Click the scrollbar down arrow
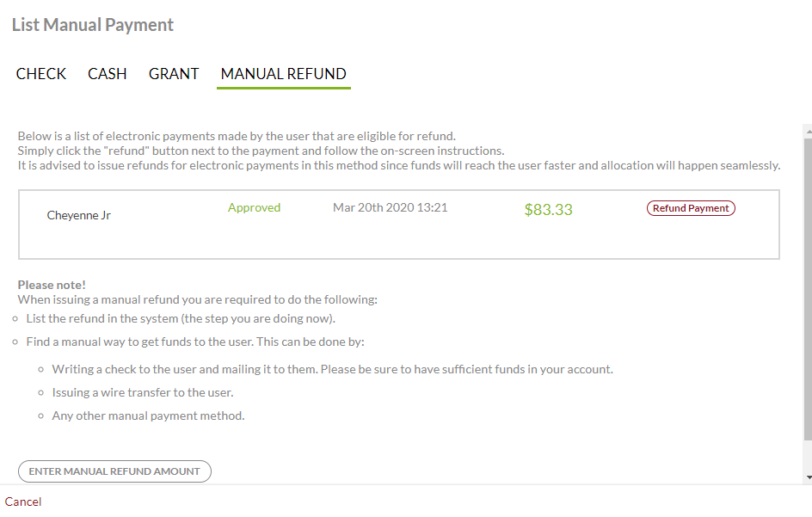Viewport: 812px width, 517px height. click(807, 477)
